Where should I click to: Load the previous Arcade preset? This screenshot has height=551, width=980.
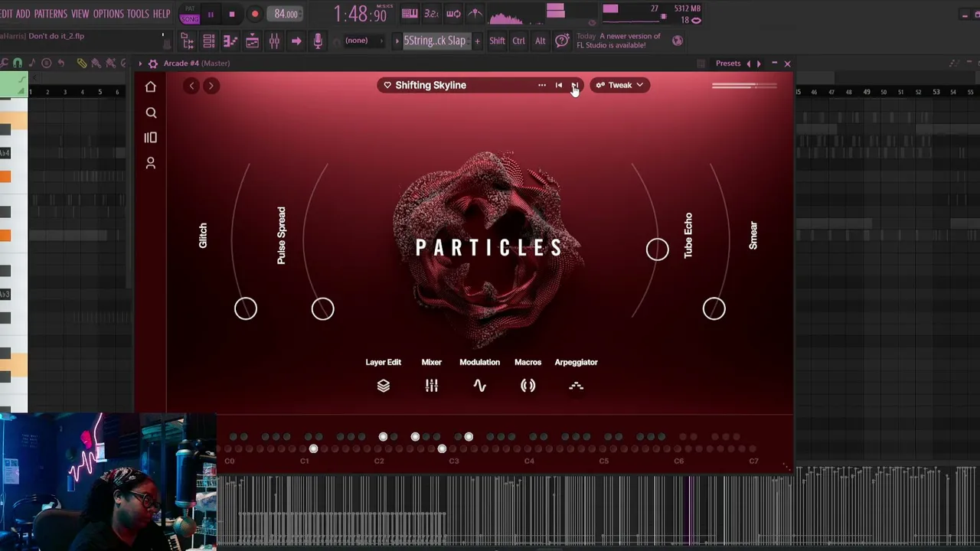tap(558, 85)
